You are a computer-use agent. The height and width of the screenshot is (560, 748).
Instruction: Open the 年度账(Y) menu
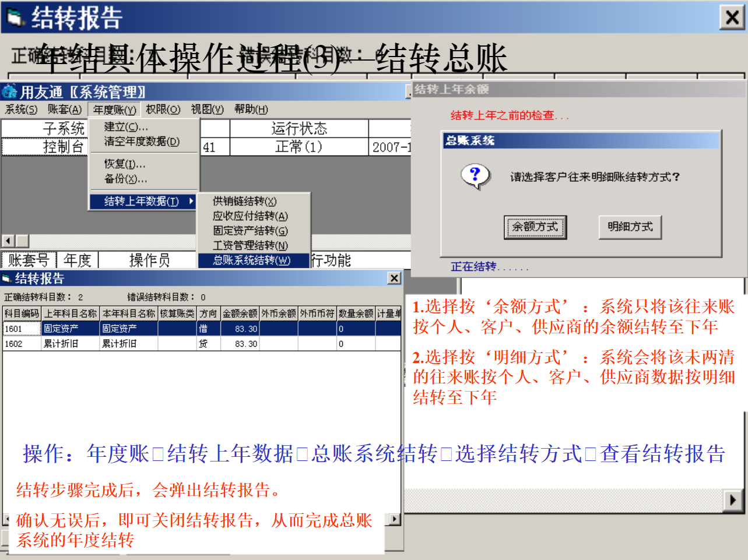[114, 110]
